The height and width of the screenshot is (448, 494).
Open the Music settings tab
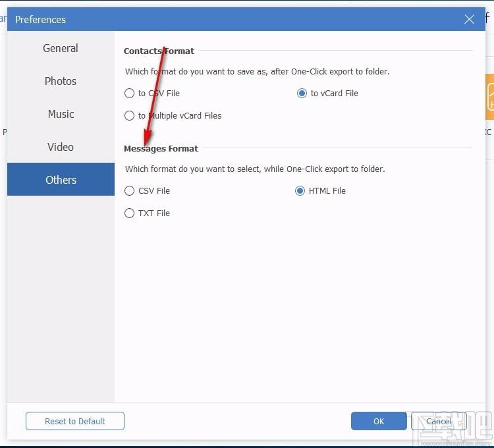[x=61, y=114]
